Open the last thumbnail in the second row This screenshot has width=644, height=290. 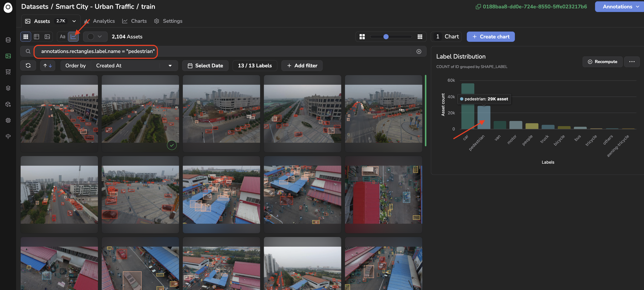(x=383, y=195)
